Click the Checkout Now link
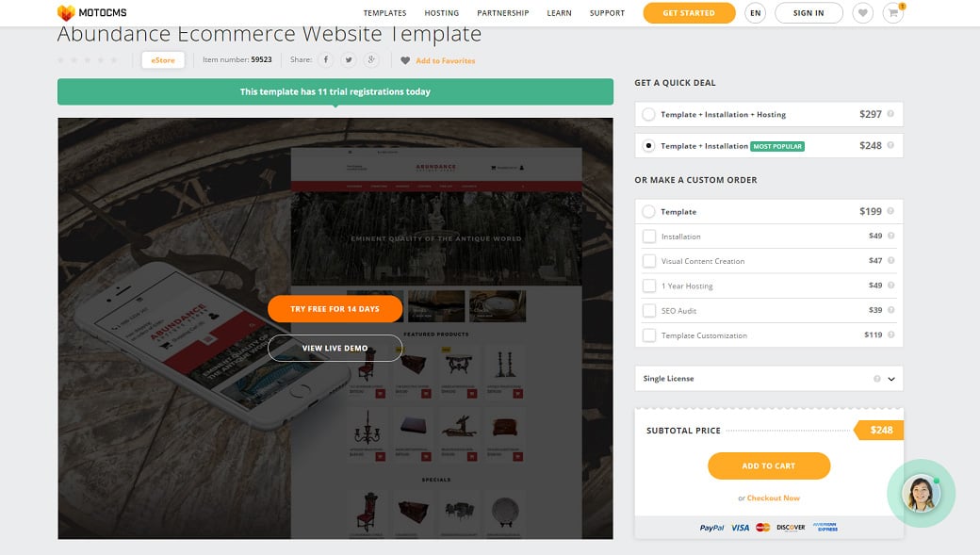 click(x=773, y=498)
